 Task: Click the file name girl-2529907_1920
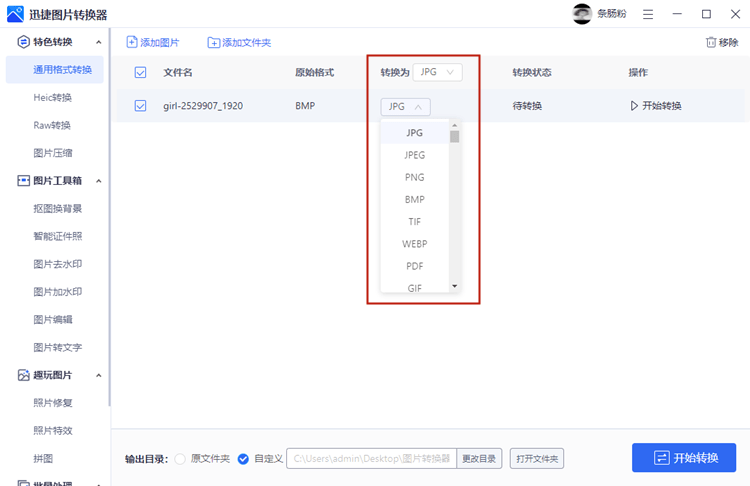(x=203, y=106)
